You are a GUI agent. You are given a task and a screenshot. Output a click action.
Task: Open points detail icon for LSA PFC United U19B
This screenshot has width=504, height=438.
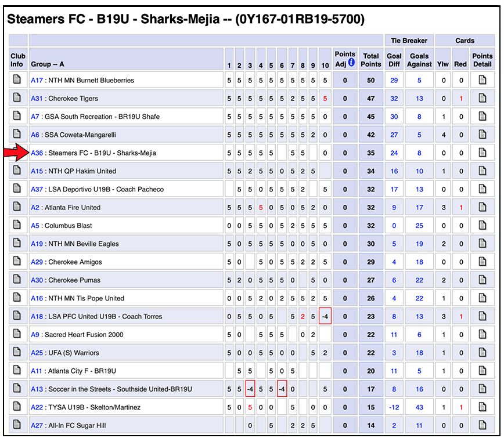482,316
